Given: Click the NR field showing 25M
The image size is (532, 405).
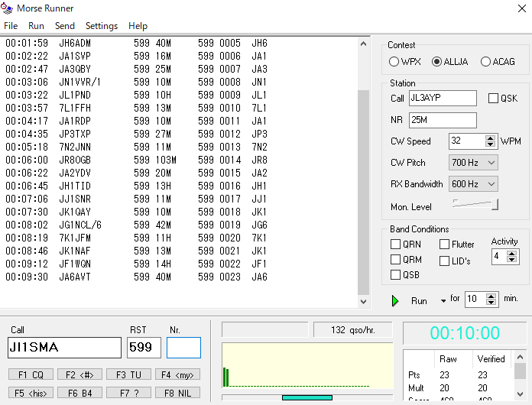Looking at the screenshot, I should pyautogui.click(x=443, y=120).
